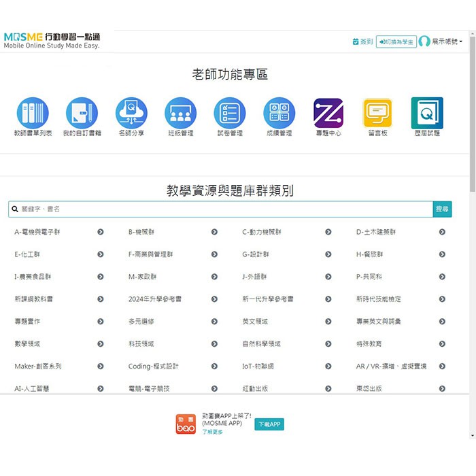Focus the 關鍵字、書名 search field
Screen dimensions: 476x476
(221, 209)
